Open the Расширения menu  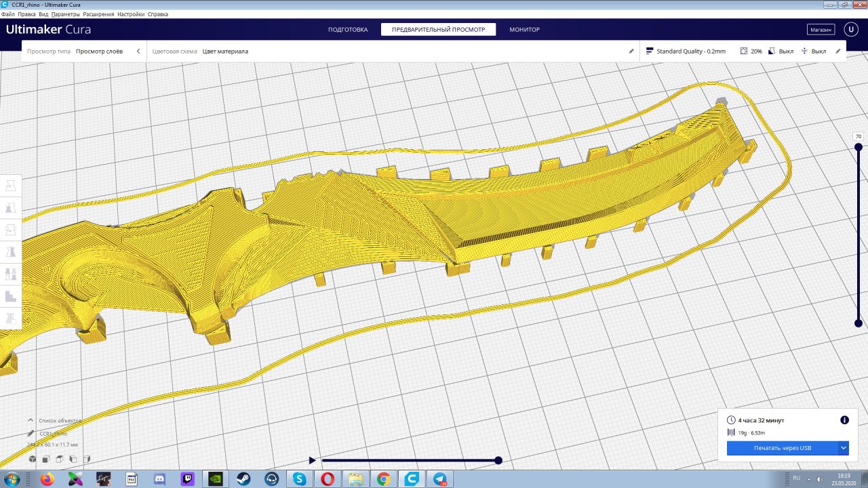click(98, 14)
